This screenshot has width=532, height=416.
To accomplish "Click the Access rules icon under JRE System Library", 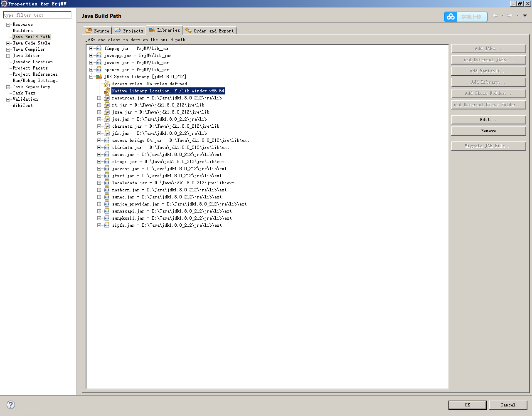I will pyautogui.click(x=106, y=84).
